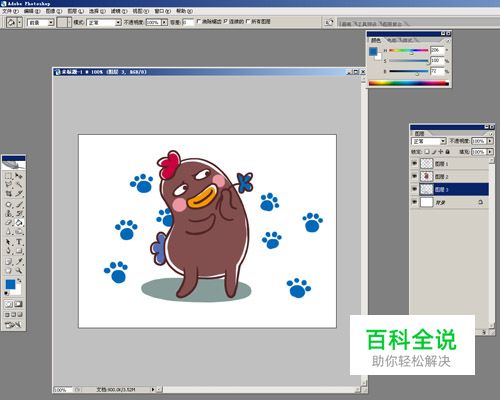Select the Eraser tool
This screenshot has width=500, height=400.
click(9, 222)
